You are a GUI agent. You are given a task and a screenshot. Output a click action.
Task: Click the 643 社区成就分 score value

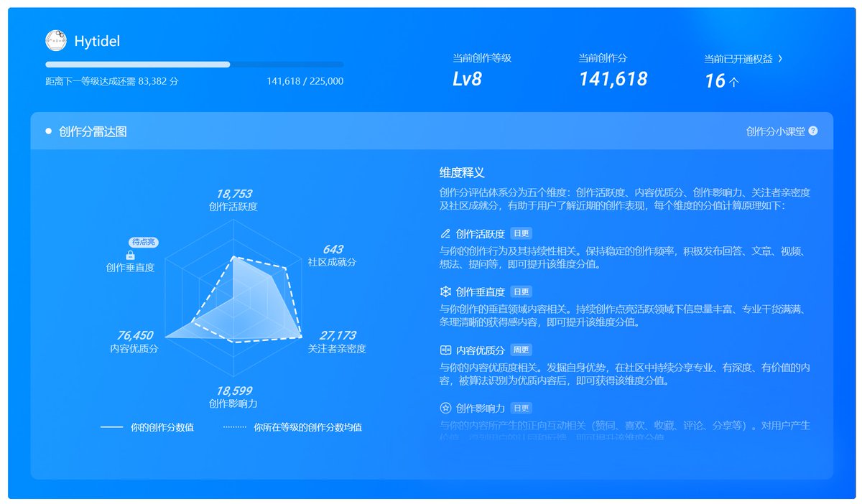pyautogui.click(x=332, y=250)
